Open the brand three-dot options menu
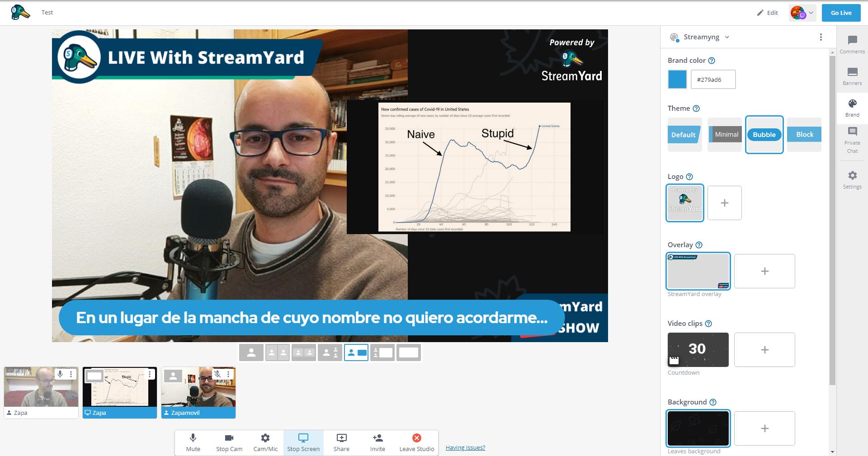The width and height of the screenshot is (868, 456). point(821,37)
